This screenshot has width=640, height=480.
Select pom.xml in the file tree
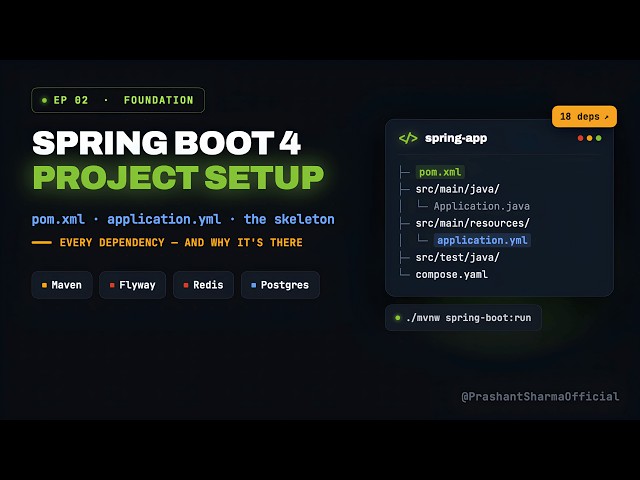[440, 172]
